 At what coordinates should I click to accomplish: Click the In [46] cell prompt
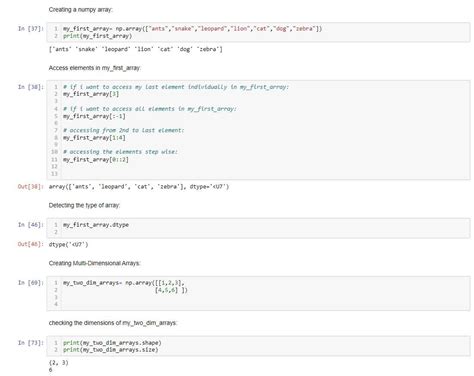tap(31, 225)
